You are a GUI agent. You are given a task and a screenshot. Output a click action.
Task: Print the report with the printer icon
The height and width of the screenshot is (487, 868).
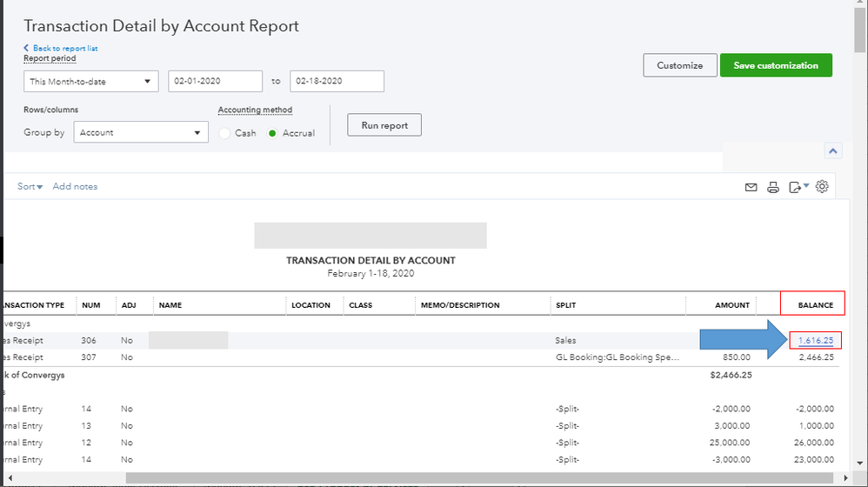[x=773, y=187]
